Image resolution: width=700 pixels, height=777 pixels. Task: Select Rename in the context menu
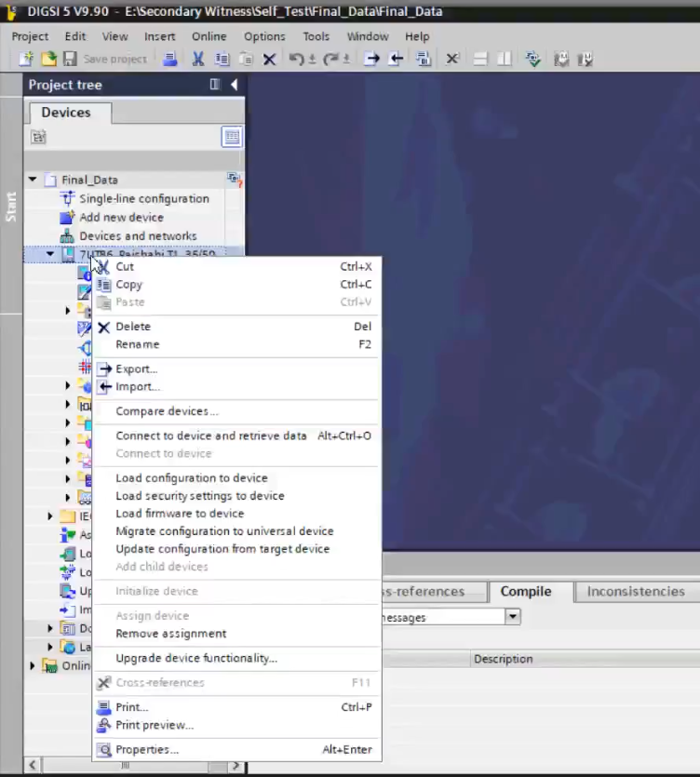237,344
